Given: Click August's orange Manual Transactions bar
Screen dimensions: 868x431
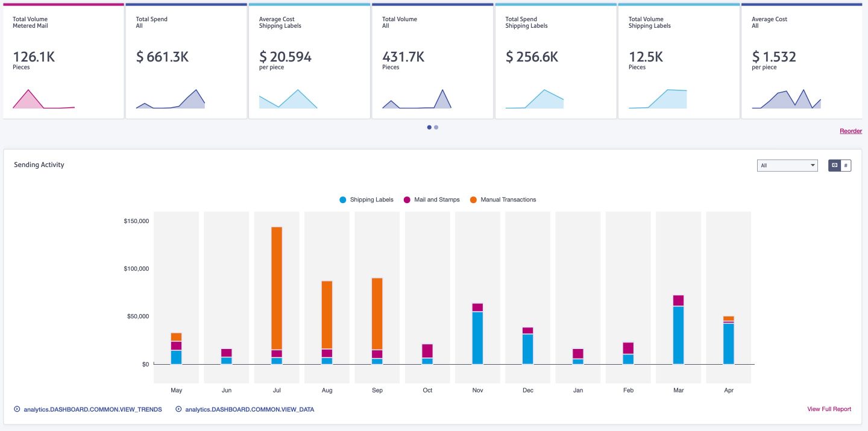Looking at the screenshot, I should (327, 315).
